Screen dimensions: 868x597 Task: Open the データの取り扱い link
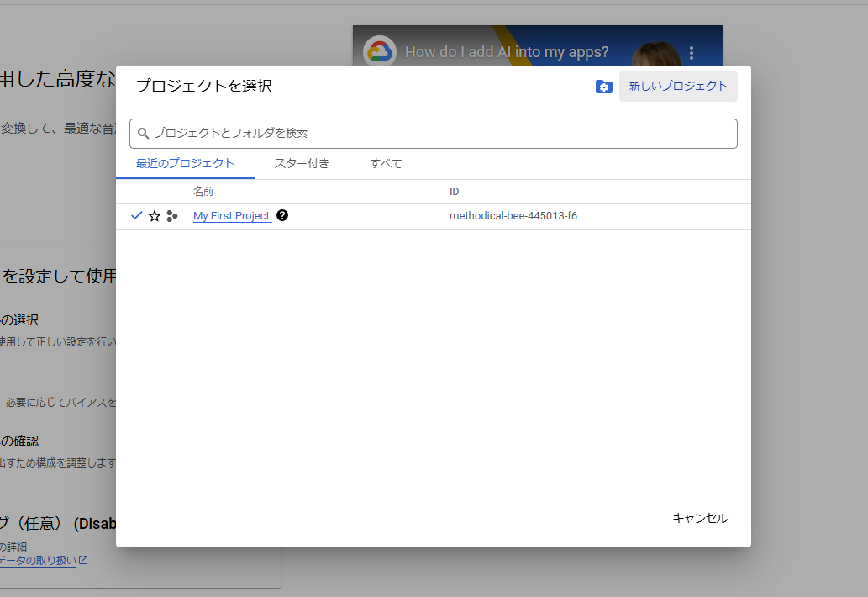(37, 559)
